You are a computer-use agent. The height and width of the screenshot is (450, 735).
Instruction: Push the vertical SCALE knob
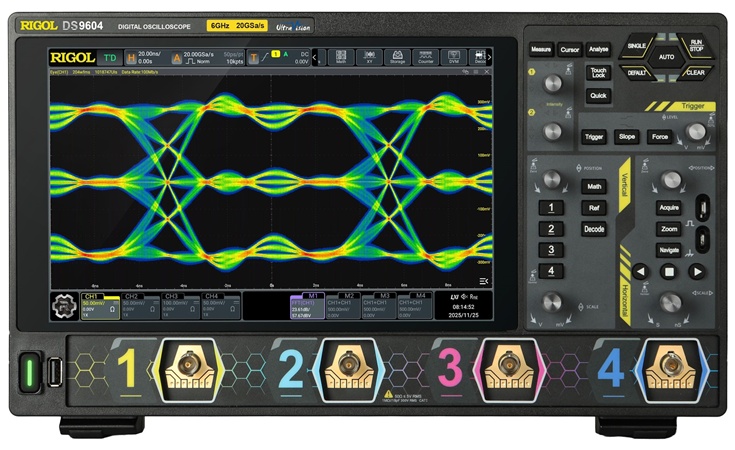(552, 302)
